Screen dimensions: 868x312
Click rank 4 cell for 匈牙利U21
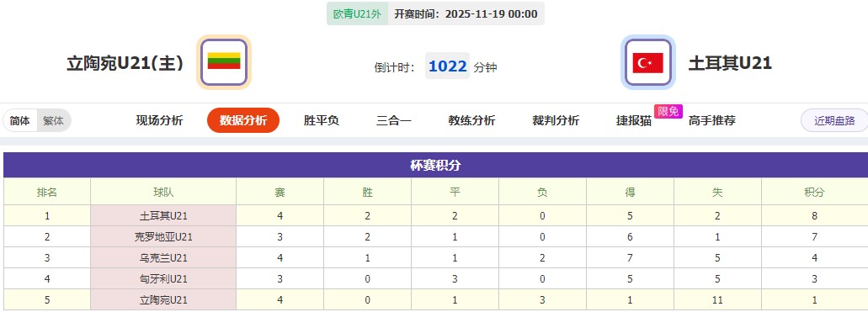coord(47,279)
